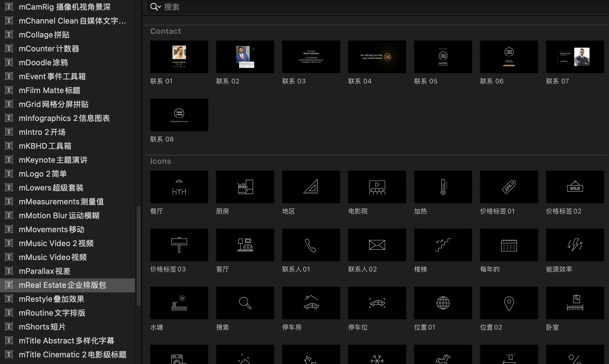Viewport: 609px width, 364px height.
Task: Select mEvent 事件工具箱 category
Action: pyautogui.click(x=67, y=76)
